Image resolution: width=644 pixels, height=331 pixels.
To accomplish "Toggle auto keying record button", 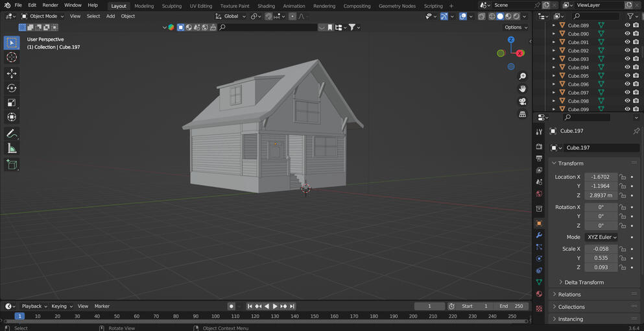I will click(x=232, y=306).
